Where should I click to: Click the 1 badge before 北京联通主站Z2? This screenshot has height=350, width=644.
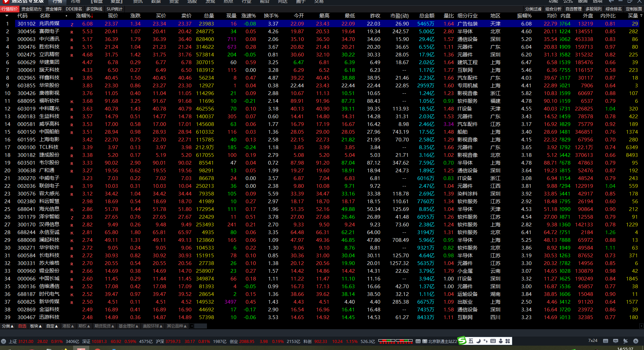point(425,341)
